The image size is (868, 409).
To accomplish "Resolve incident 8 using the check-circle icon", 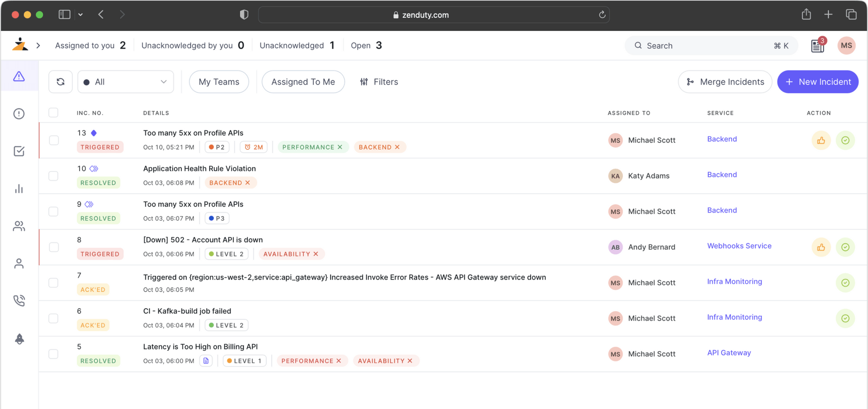I will (x=845, y=247).
